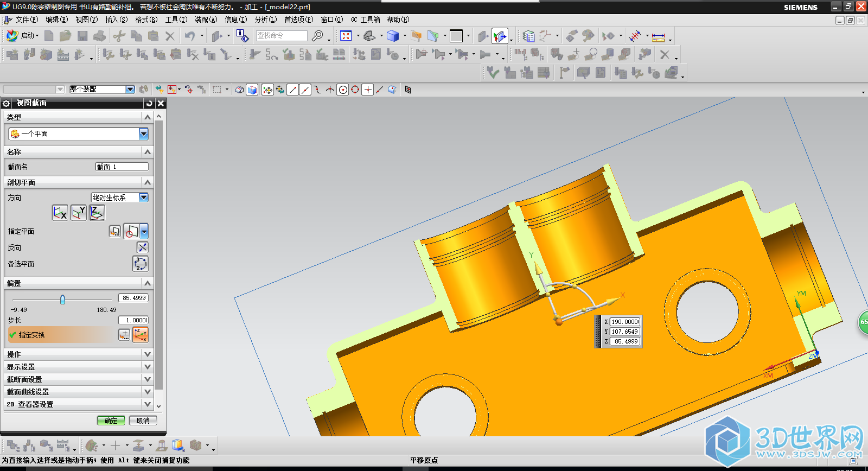The image size is (868, 471).
Task: Click the Delete X icon in standard toolbar
Action: click(170, 36)
